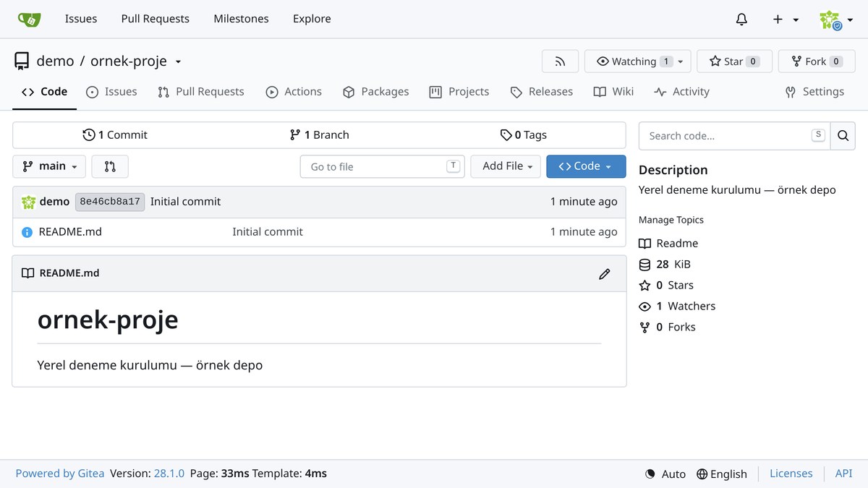868x488 pixels.
Task: Click the repository book icon beside demo
Action: click(x=22, y=61)
